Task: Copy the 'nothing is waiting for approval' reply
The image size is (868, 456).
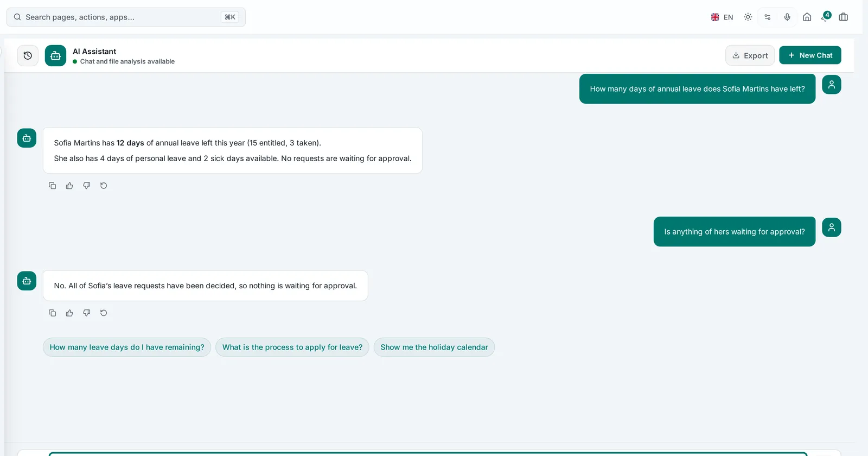Action: [x=53, y=313]
